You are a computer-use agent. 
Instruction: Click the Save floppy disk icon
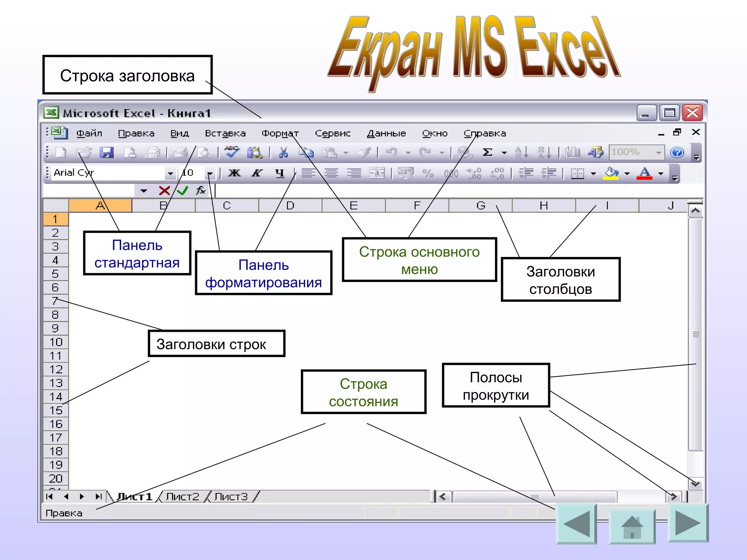(x=107, y=152)
